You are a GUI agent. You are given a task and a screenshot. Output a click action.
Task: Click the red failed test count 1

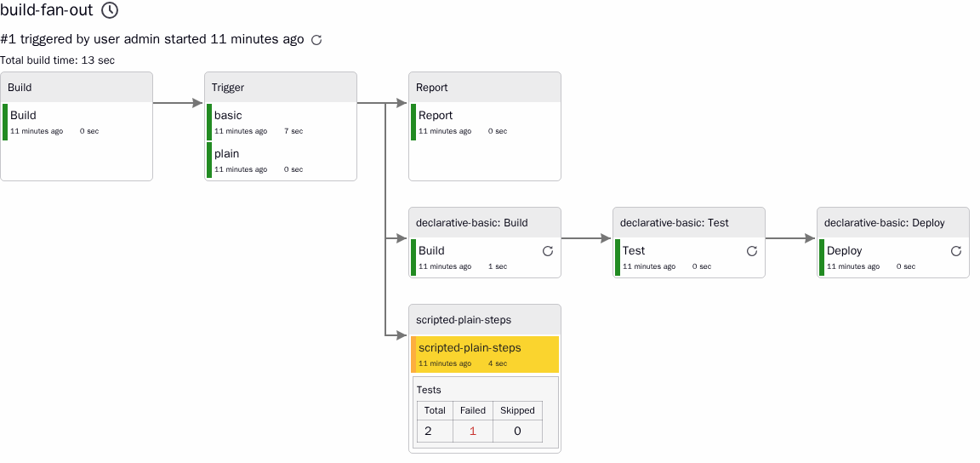[x=472, y=431]
